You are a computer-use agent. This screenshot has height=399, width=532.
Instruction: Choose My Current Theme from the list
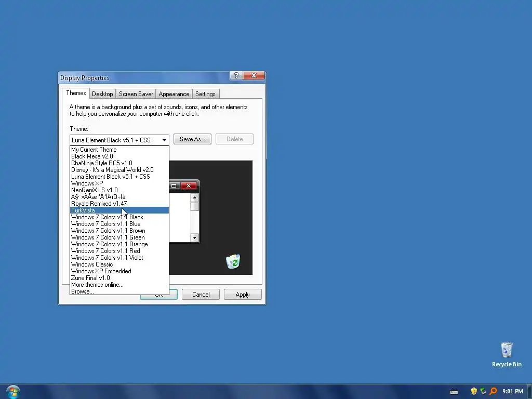(x=119, y=150)
